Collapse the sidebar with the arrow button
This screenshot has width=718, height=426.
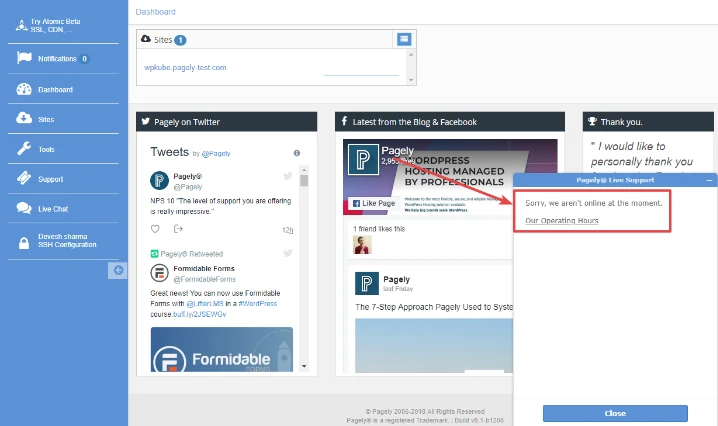coord(118,270)
